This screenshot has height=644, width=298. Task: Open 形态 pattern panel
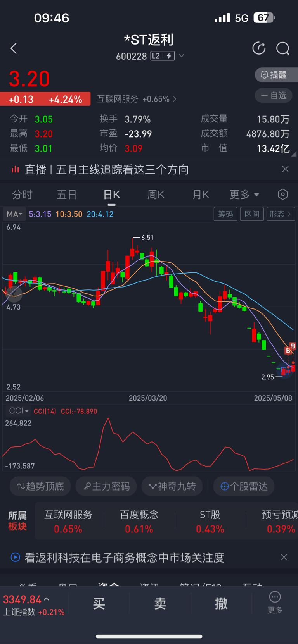[281, 214]
